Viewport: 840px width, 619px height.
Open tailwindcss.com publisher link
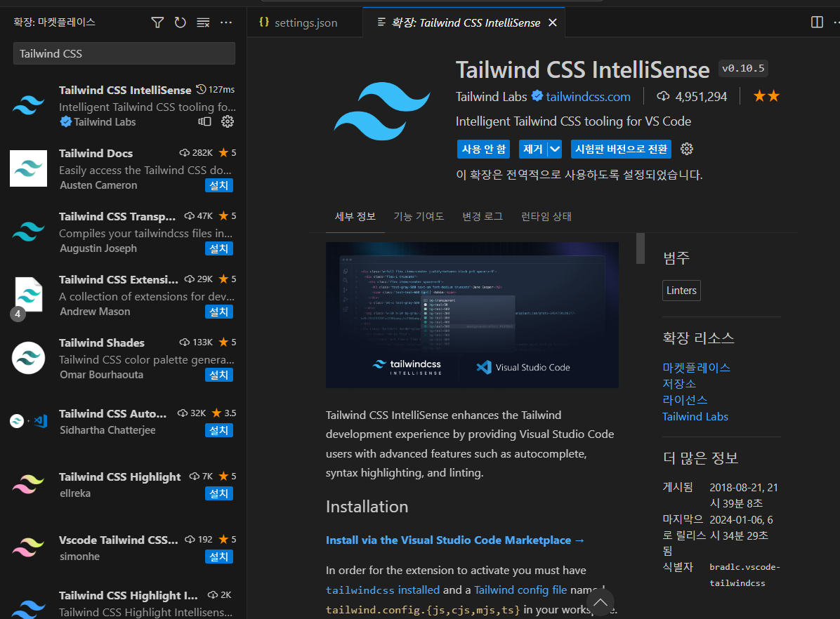coord(589,97)
